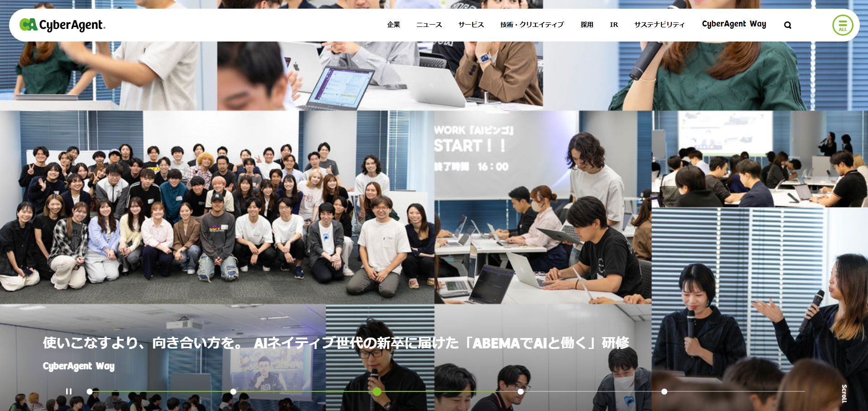Jump to the fifth slide dot
The height and width of the screenshot is (411, 868).
coord(664,391)
